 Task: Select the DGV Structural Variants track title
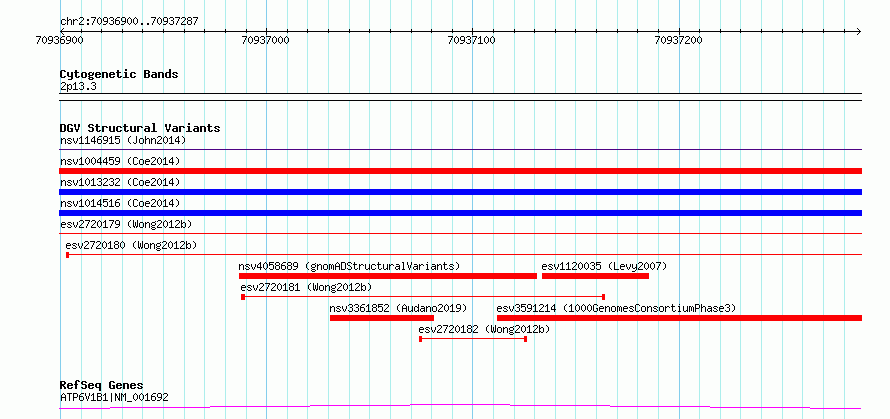[140, 128]
